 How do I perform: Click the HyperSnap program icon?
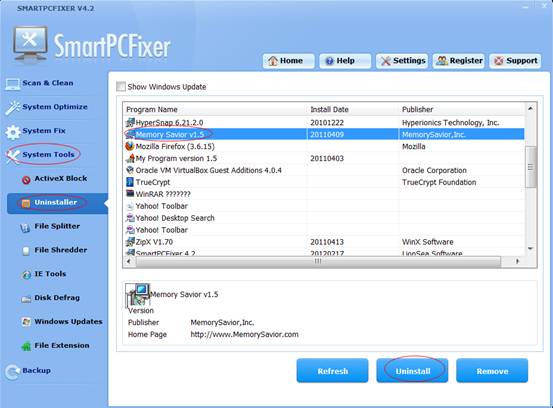tap(130, 122)
